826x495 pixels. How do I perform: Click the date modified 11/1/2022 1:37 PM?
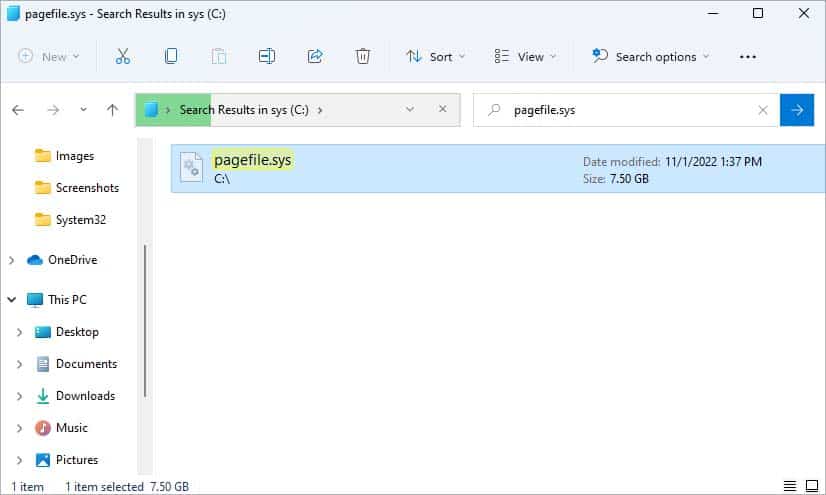[713, 162]
